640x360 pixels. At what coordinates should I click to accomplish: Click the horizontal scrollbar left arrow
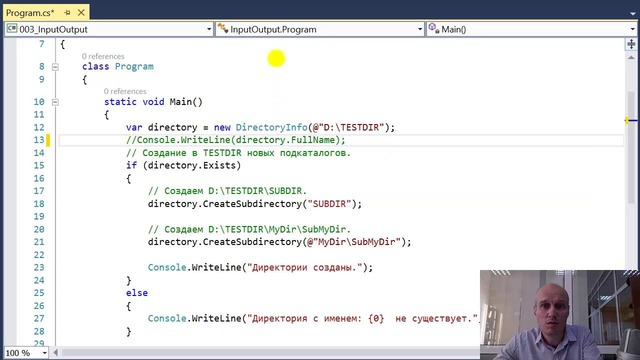point(56,352)
